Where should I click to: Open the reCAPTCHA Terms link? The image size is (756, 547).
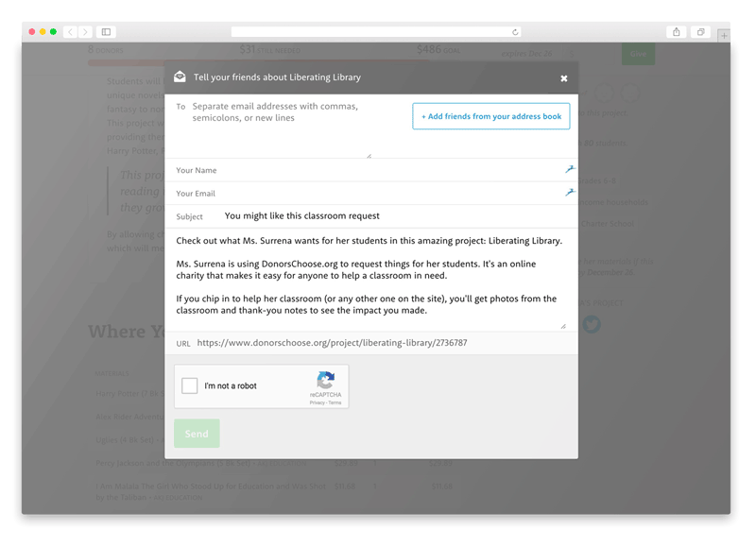pyautogui.click(x=335, y=402)
